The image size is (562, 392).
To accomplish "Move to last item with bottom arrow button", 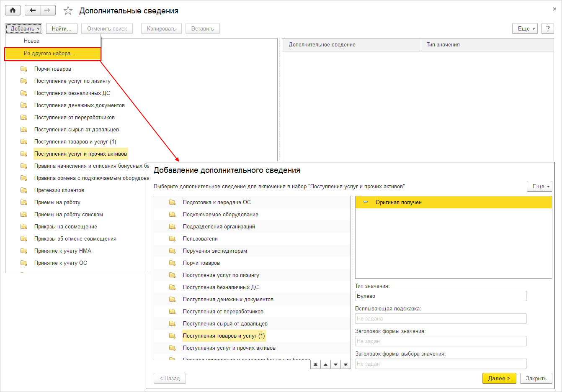I will 345,364.
